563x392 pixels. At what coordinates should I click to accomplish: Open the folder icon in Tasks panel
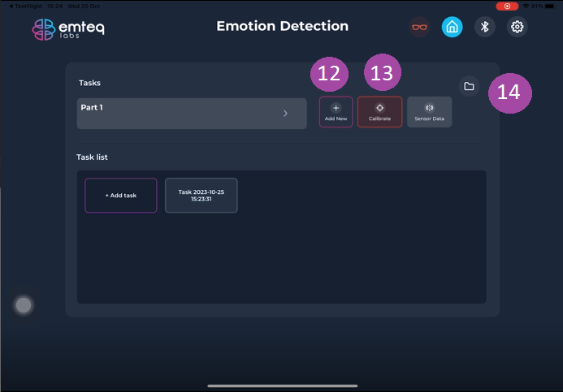(x=469, y=86)
